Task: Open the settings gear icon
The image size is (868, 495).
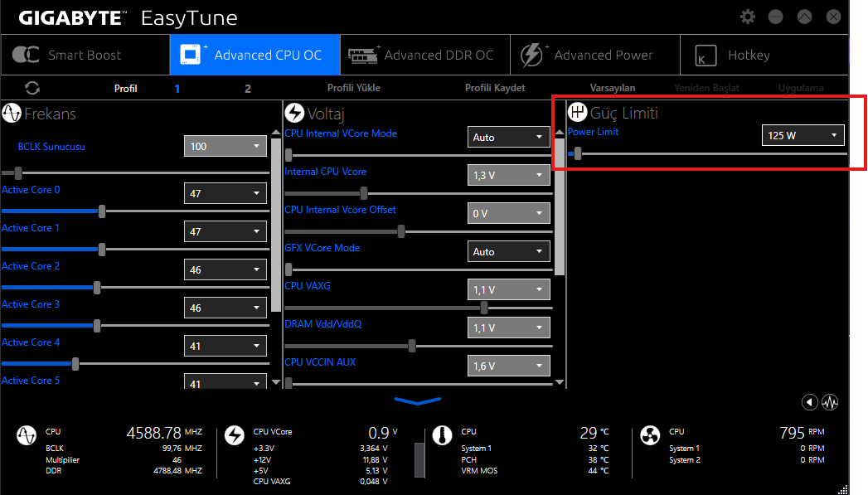Action: coord(748,17)
